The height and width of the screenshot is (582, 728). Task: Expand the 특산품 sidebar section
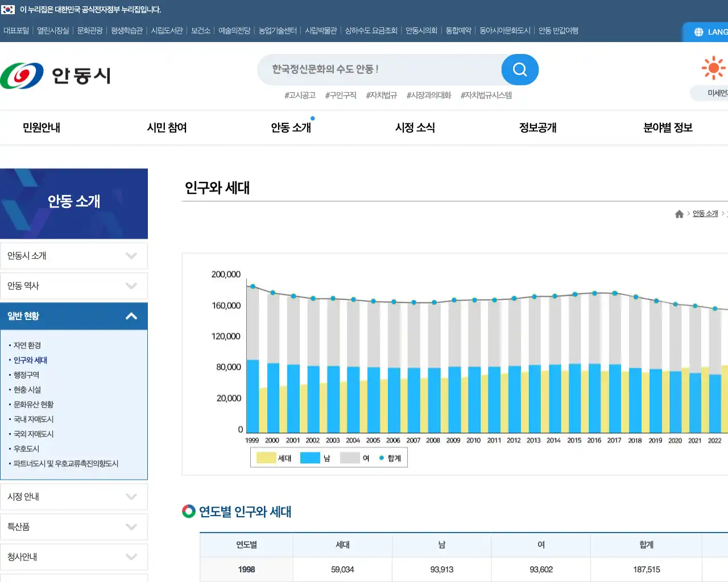[74, 527]
